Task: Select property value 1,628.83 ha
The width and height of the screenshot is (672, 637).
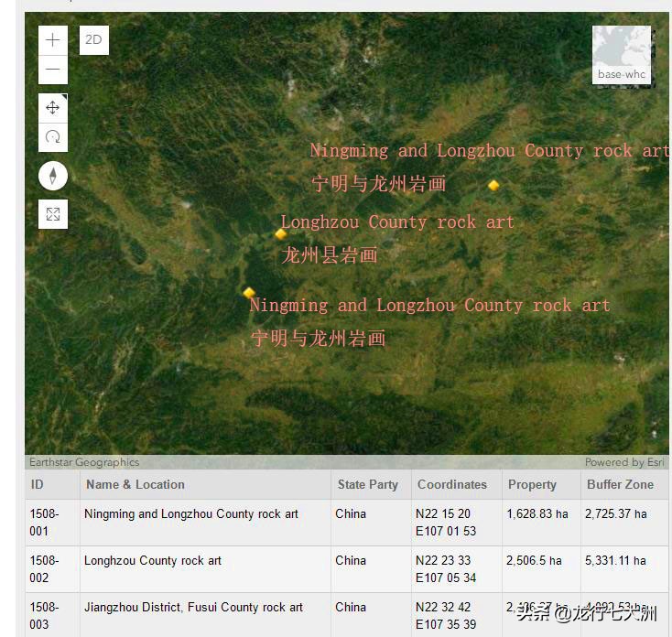Action: [x=537, y=513]
